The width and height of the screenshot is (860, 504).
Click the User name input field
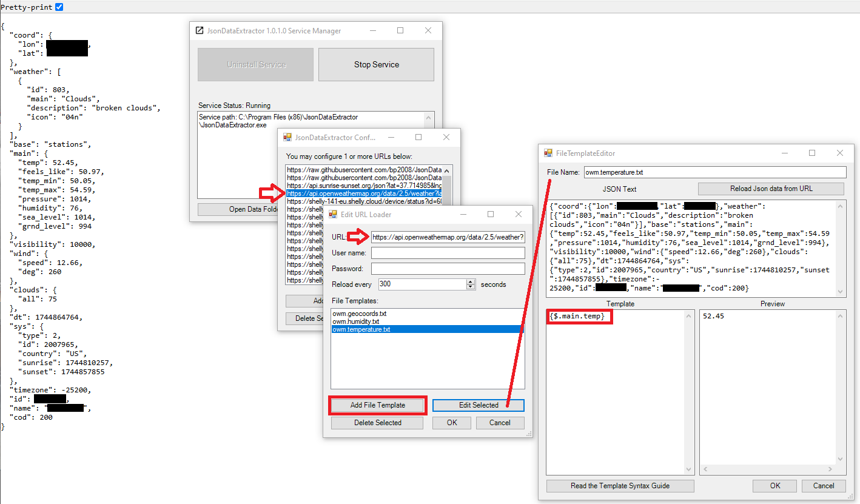[448, 253]
